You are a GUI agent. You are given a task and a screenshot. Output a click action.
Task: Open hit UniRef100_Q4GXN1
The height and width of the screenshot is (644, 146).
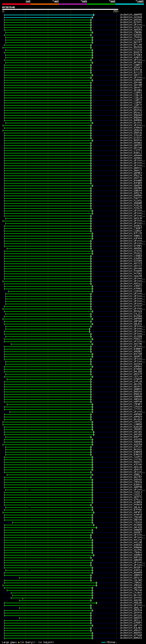[131, 20]
